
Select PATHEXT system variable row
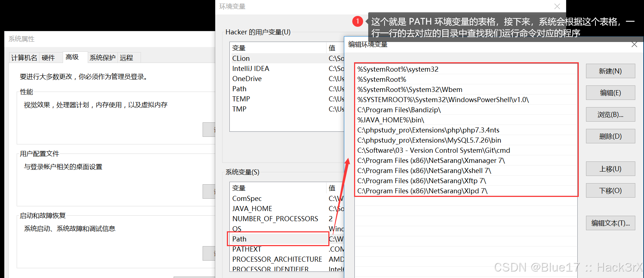287,249
